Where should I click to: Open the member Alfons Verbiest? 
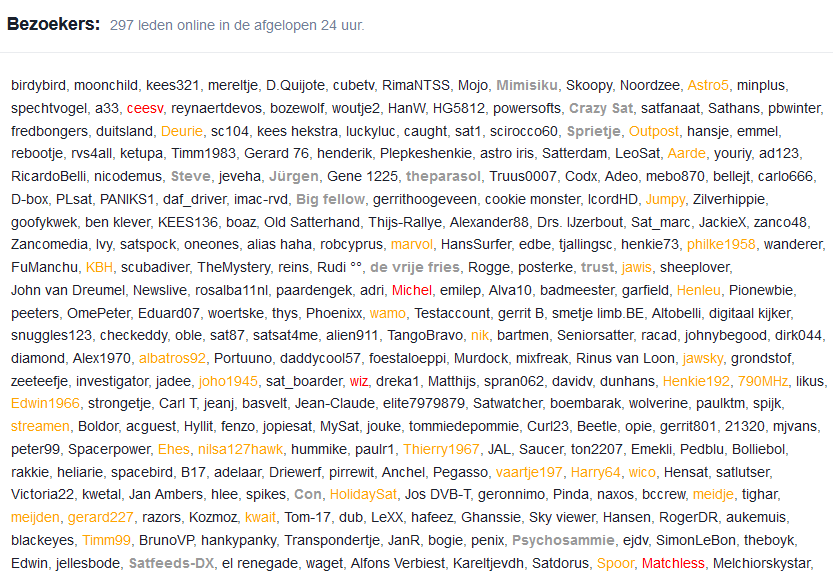pyautogui.click(x=397, y=563)
